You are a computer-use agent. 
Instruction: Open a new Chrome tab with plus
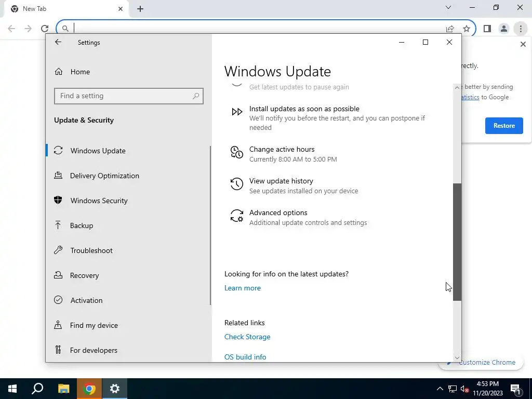pyautogui.click(x=140, y=9)
